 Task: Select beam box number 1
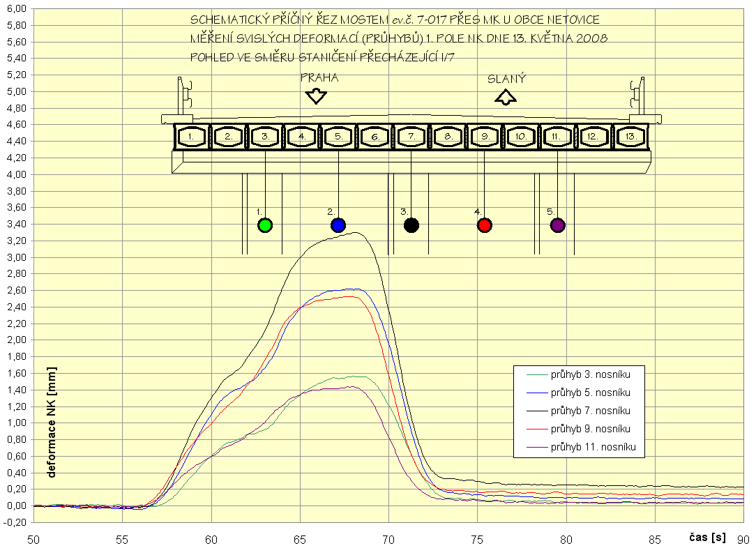pos(192,137)
